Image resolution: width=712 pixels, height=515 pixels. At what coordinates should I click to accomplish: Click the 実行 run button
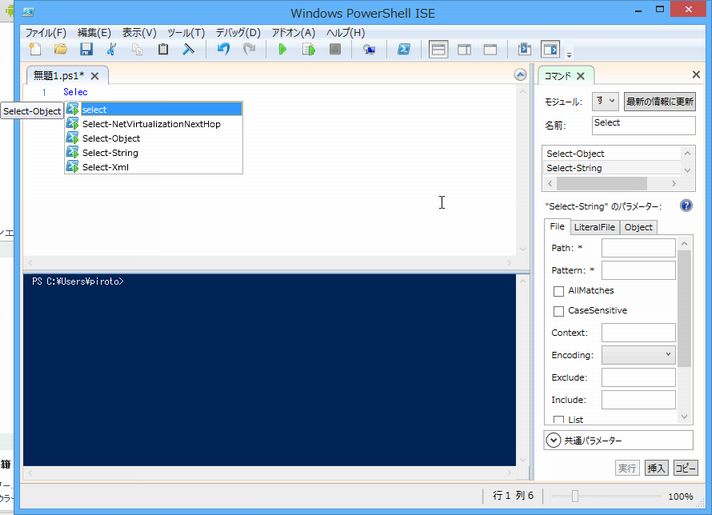(x=627, y=468)
